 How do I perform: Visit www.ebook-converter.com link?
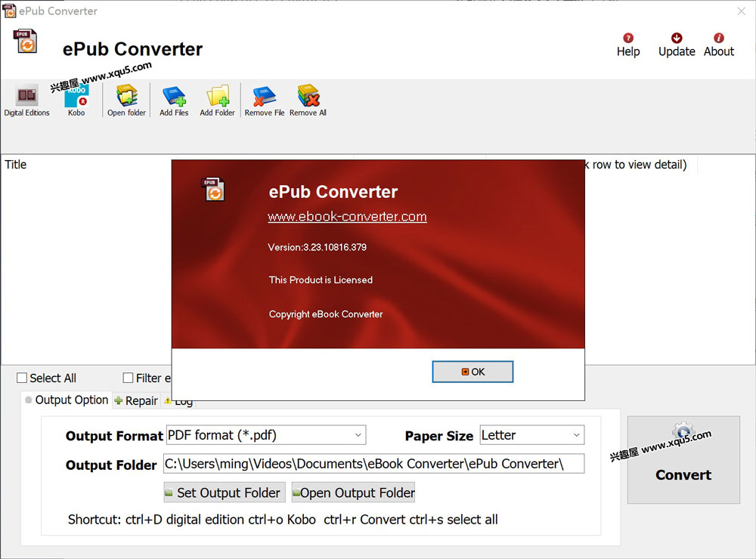[347, 216]
